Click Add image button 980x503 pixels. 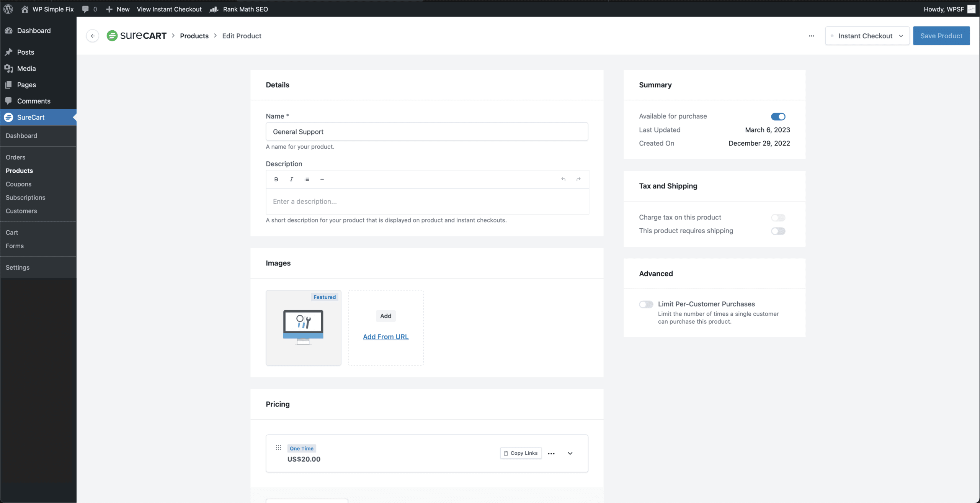click(385, 316)
